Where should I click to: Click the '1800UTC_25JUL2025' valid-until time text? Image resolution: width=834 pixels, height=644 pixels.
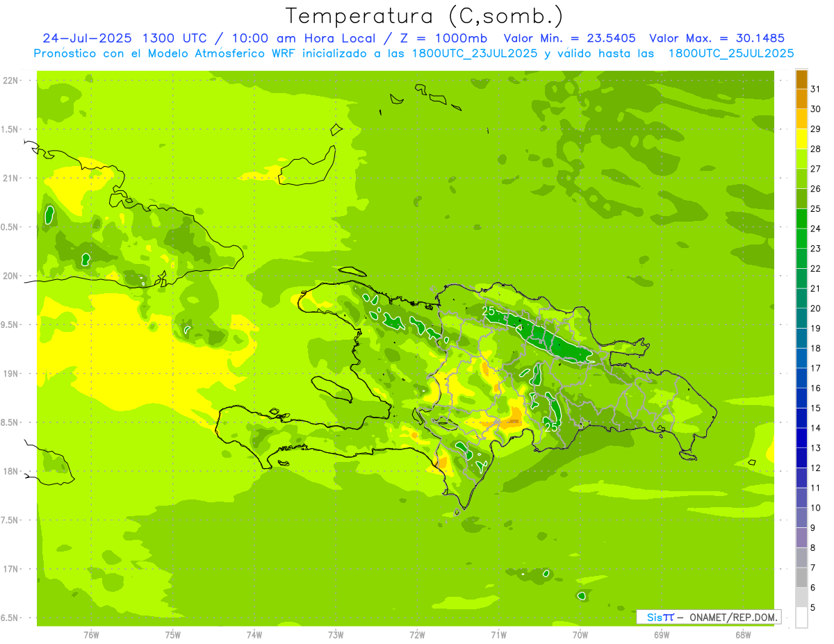click(730, 53)
